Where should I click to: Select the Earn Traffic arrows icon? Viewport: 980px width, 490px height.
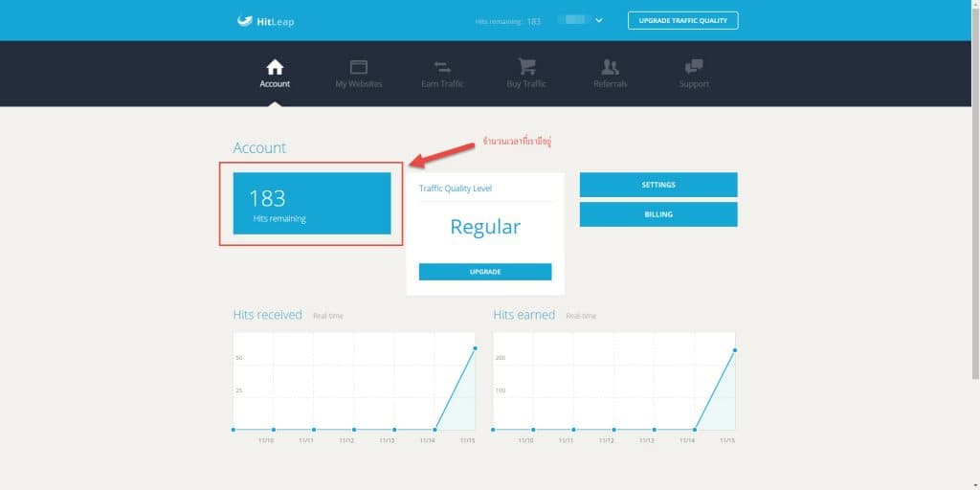[442, 67]
